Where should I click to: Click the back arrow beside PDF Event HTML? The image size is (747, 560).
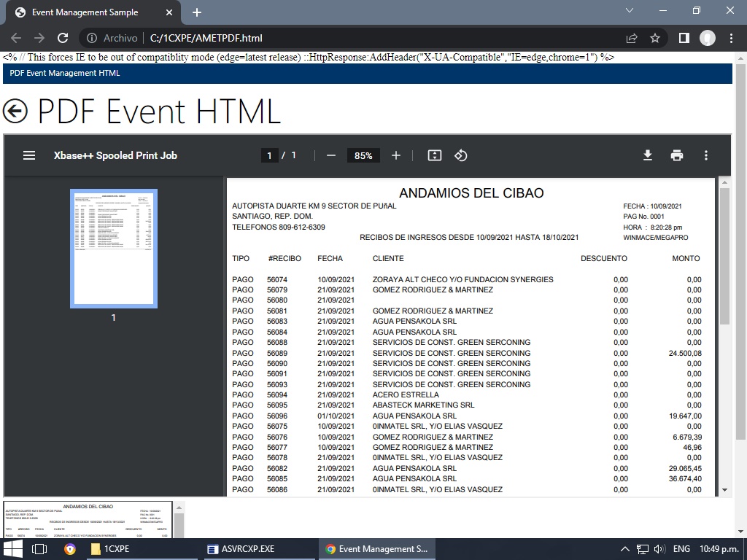click(15, 111)
